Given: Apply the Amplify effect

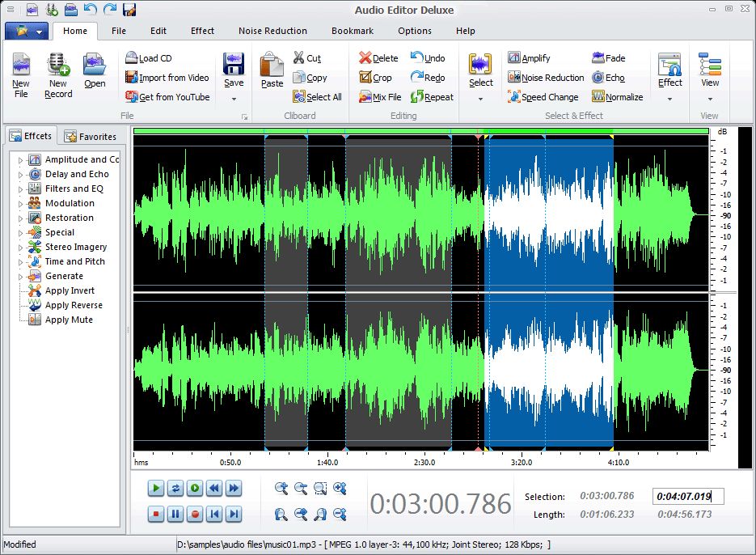Looking at the screenshot, I should pyautogui.click(x=529, y=58).
